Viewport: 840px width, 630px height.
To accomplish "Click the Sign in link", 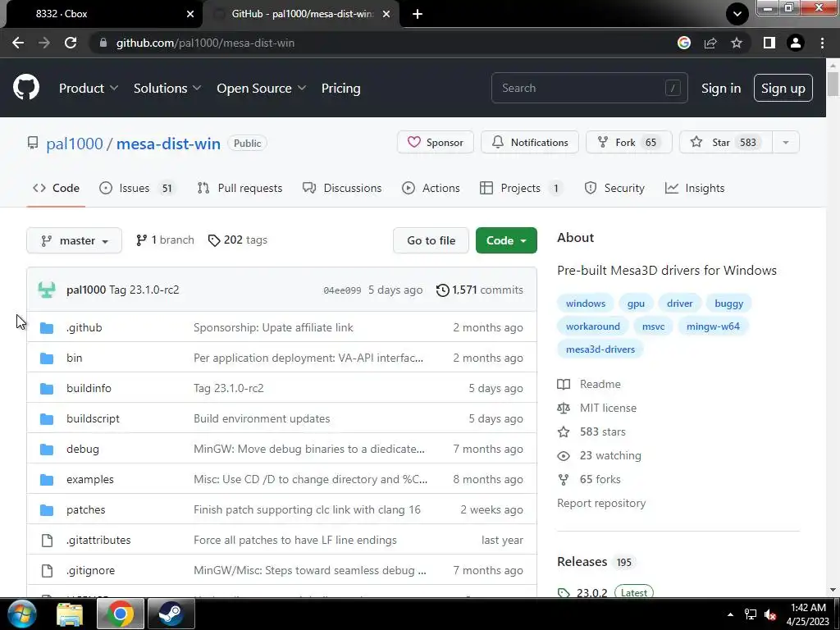I will (x=721, y=89).
